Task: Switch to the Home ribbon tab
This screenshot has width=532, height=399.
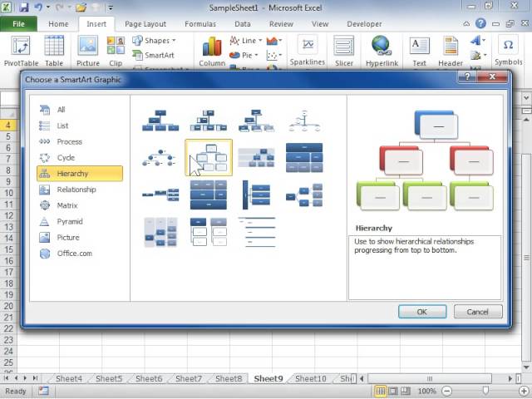Action: click(58, 24)
